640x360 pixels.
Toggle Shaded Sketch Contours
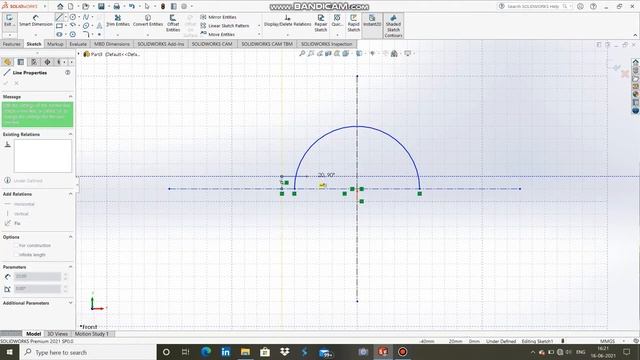(x=393, y=26)
